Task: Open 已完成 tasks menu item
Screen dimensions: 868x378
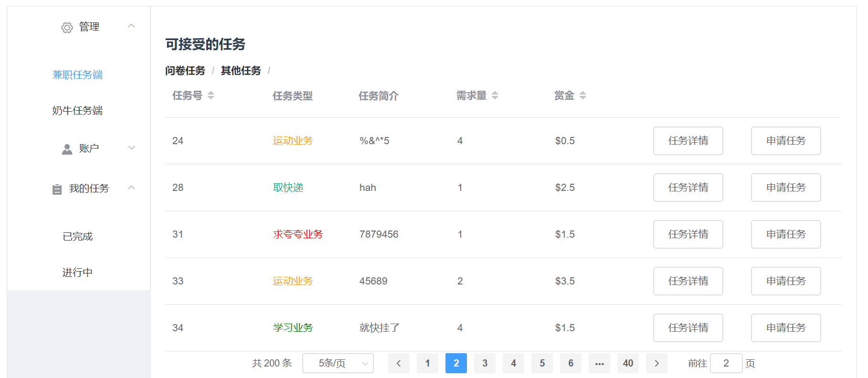Action: (77, 237)
